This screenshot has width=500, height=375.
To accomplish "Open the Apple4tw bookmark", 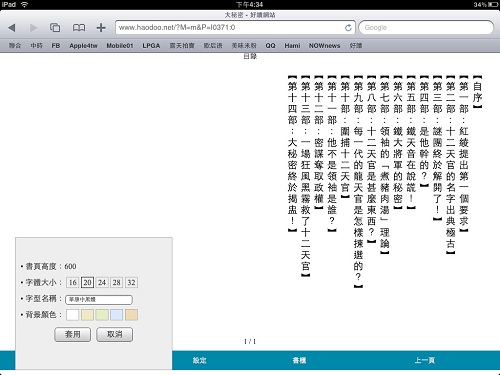I will click(83, 46).
